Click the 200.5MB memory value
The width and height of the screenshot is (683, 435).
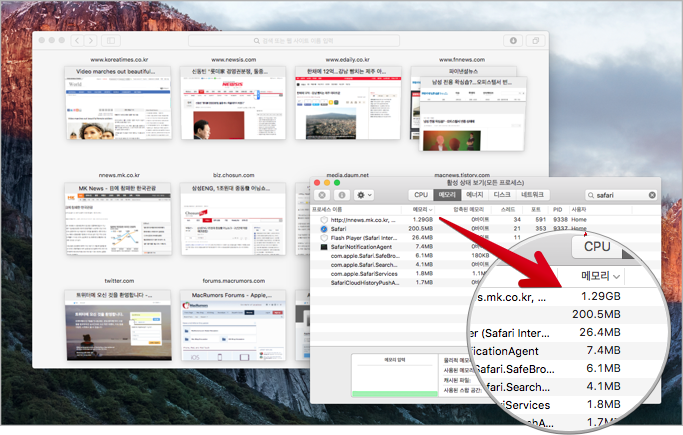tap(420, 229)
